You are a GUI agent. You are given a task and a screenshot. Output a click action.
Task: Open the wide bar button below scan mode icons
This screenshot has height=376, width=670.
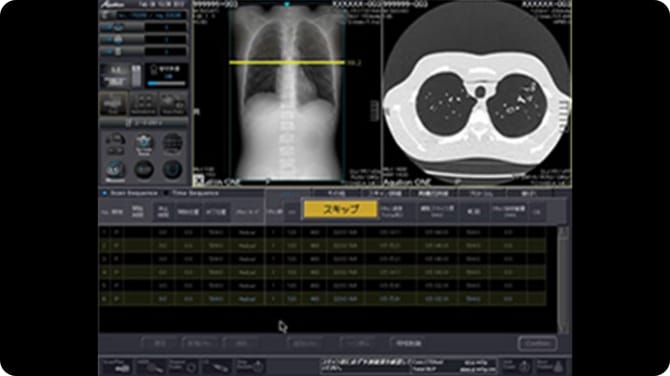pyautogui.click(x=144, y=123)
